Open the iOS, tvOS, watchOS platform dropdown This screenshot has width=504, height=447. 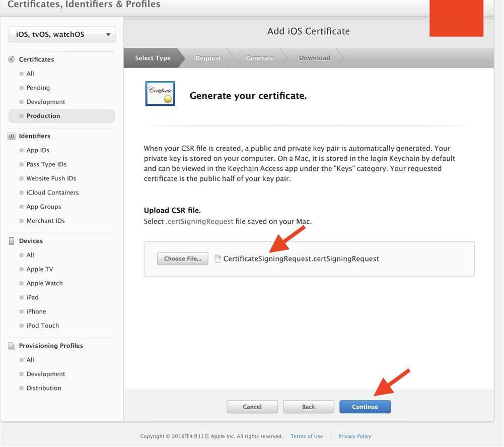62,34
